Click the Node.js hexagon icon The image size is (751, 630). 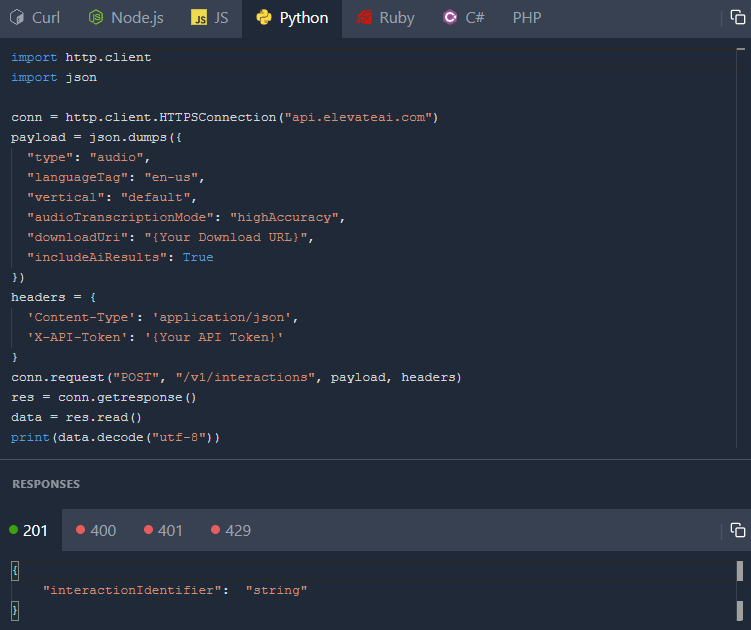pos(96,18)
